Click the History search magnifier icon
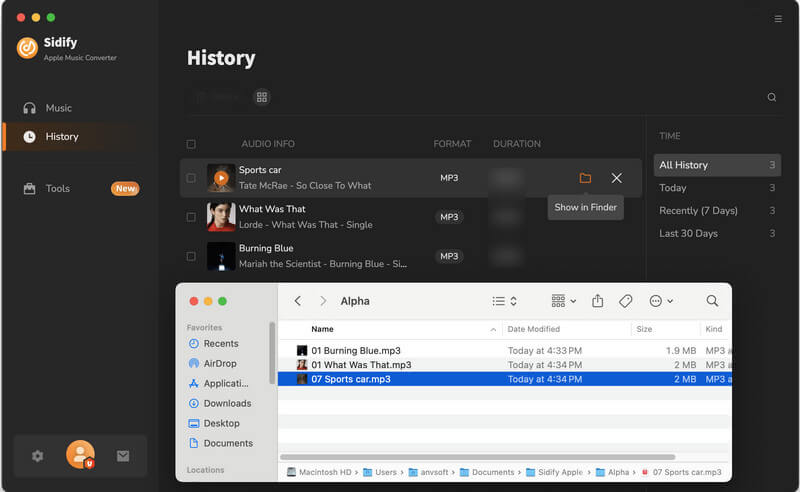Screen dimensions: 800x492 (771, 97)
